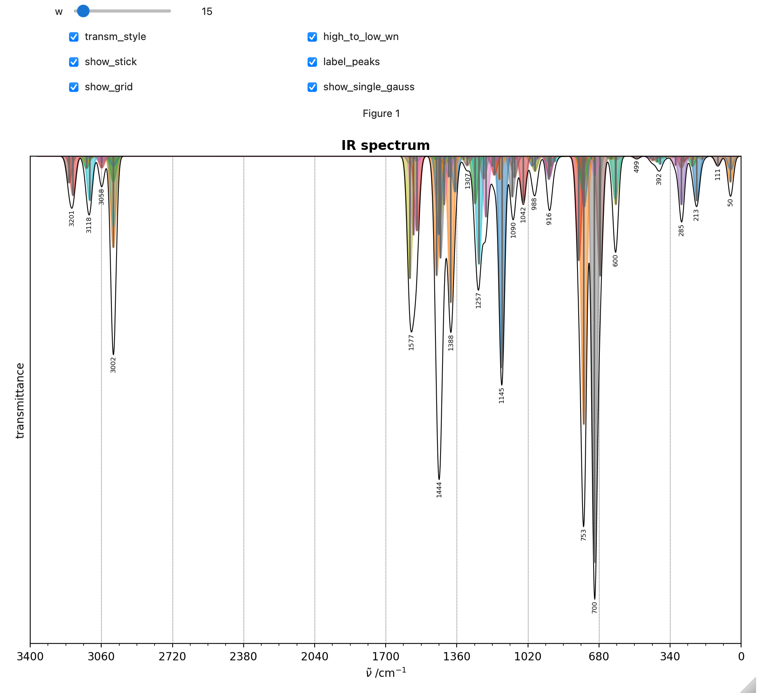Click peak label 50
The height and width of the screenshot is (700, 765).
[x=730, y=202]
